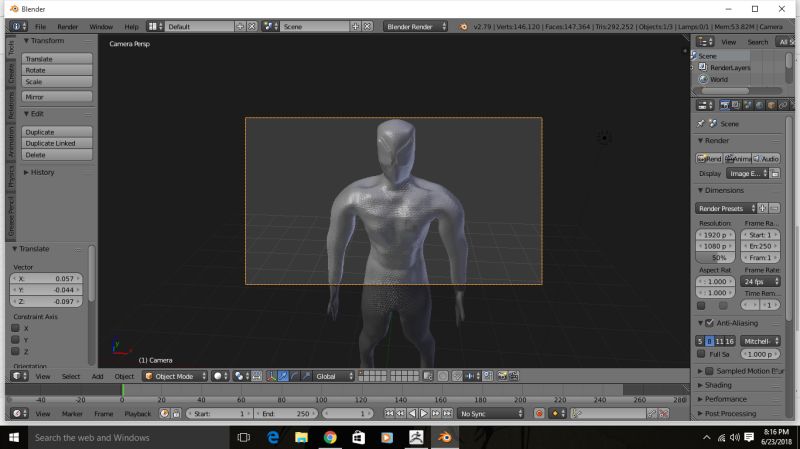The image size is (800, 449).
Task: Delete the Default screen layout with X icon
Action: [x=252, y=26]
